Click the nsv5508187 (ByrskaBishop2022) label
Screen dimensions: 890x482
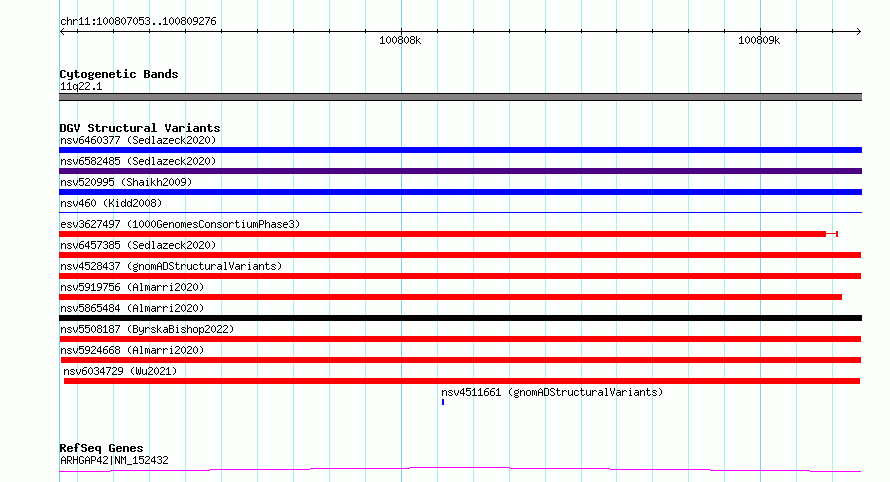pos(147,329)
